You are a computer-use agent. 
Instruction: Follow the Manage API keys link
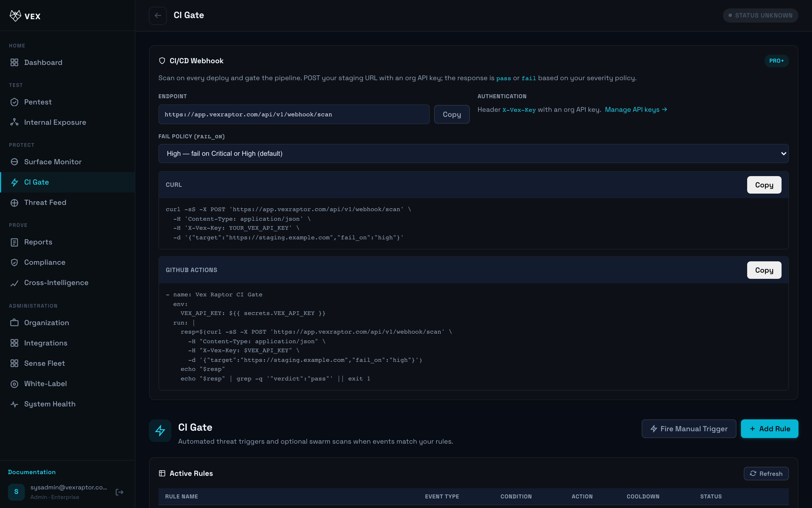coord(636,110)
